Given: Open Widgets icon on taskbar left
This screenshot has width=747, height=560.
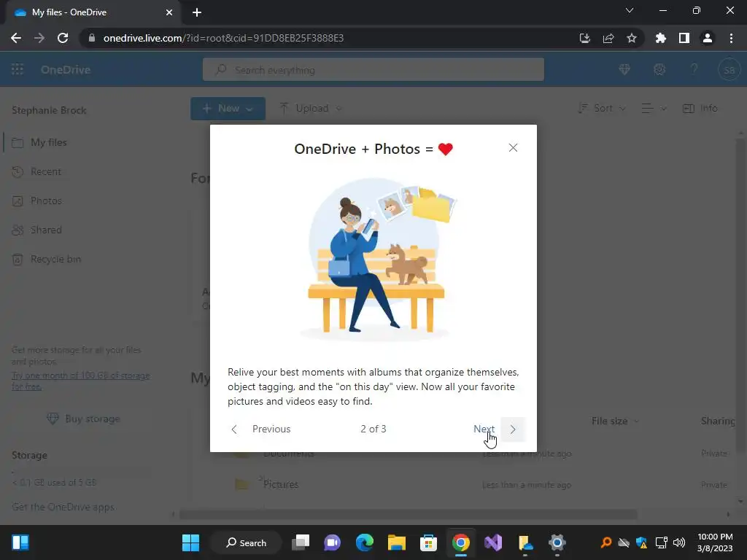Looking at the screenshot, I should 20,542.
